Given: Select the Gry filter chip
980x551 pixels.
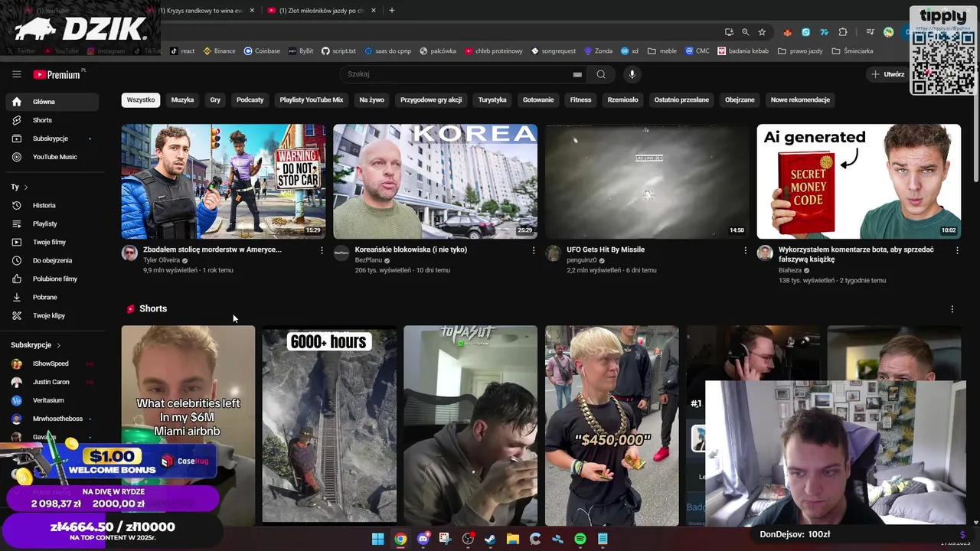Looking at the screenshot, I should click(215, 99).
